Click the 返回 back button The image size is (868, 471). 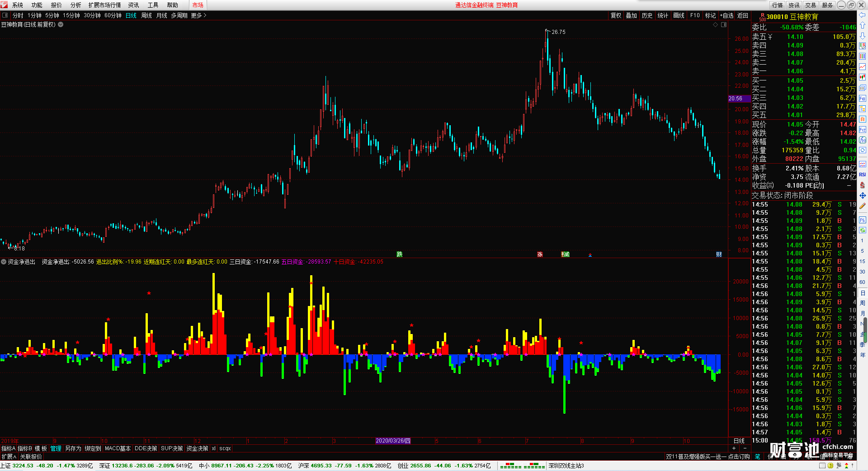743,15
